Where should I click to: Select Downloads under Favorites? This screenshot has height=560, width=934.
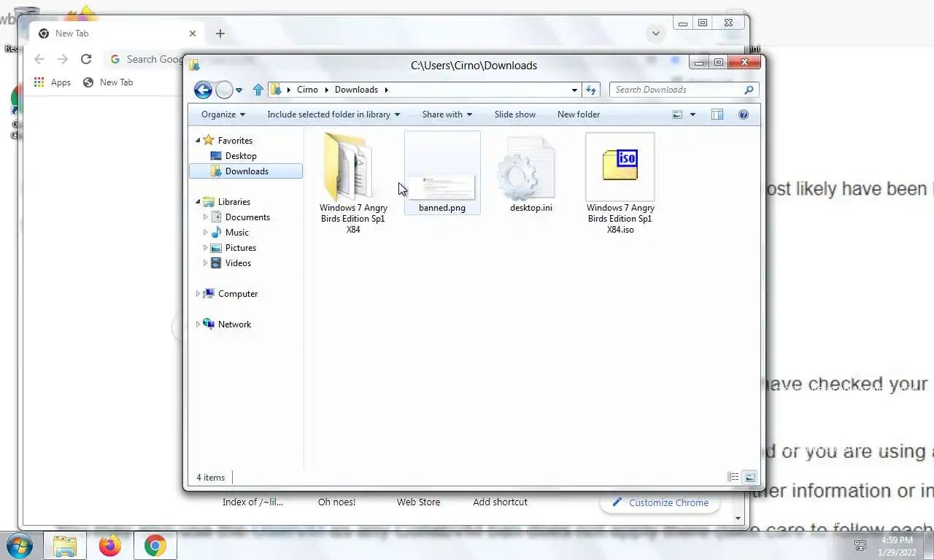(x=246, y=171)
